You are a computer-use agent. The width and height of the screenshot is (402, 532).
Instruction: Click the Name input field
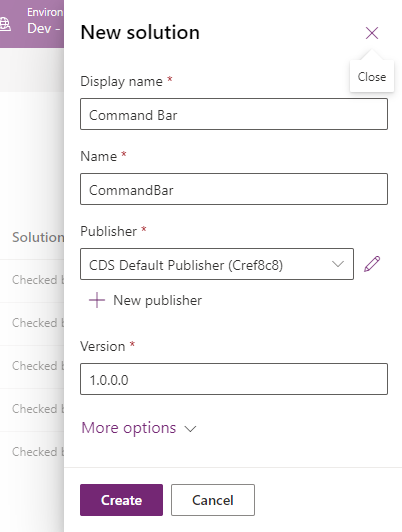click(234, 189)
